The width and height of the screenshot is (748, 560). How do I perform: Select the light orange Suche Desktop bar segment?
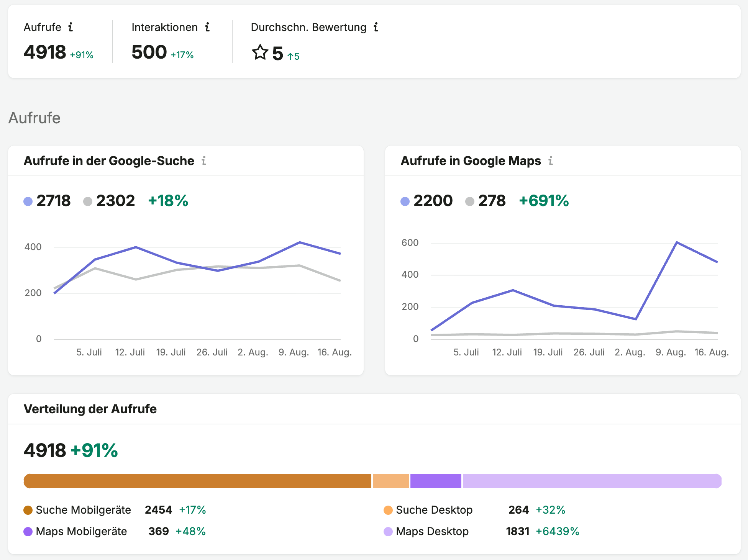[391, 481]
